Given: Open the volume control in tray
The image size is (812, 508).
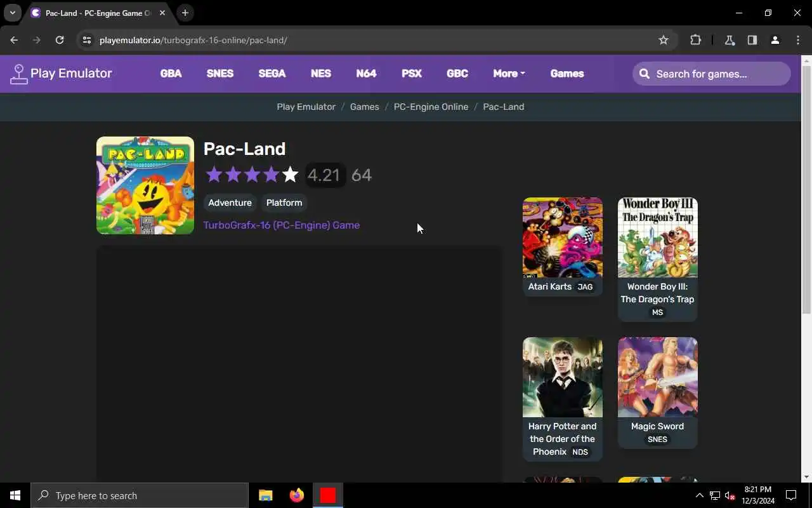Looking at the screenshot, I should [x=730, y=495].
